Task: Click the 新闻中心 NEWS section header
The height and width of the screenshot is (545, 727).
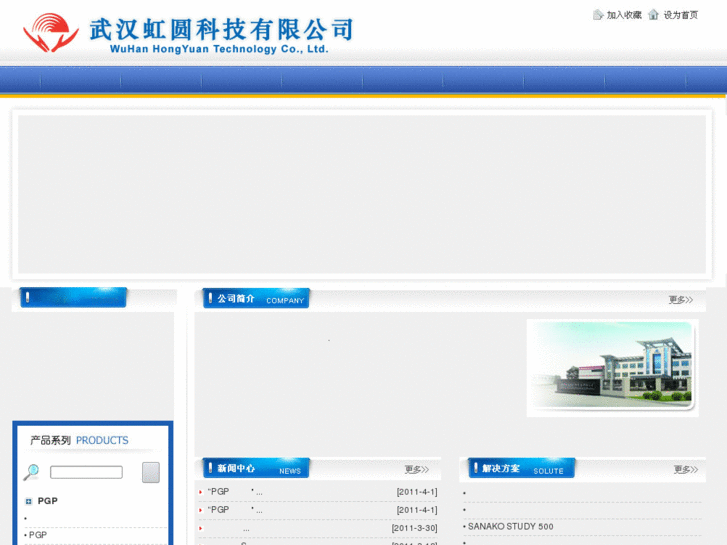Action: pos(256,468)
